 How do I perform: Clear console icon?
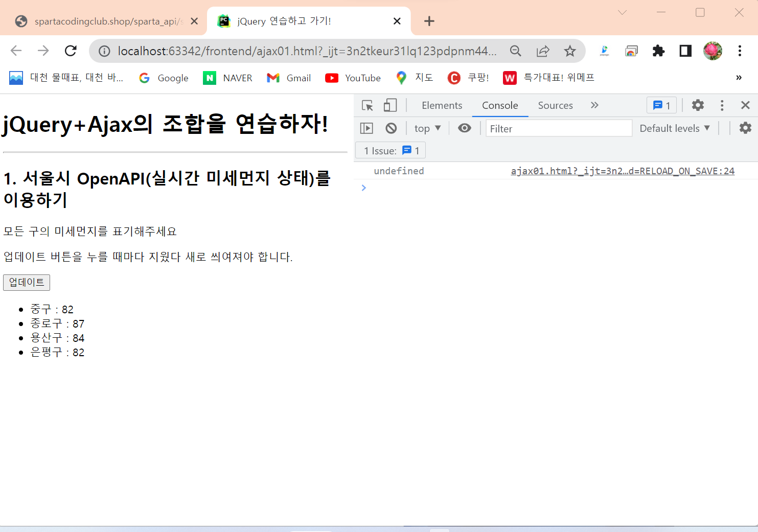click(x=391, y=128)
